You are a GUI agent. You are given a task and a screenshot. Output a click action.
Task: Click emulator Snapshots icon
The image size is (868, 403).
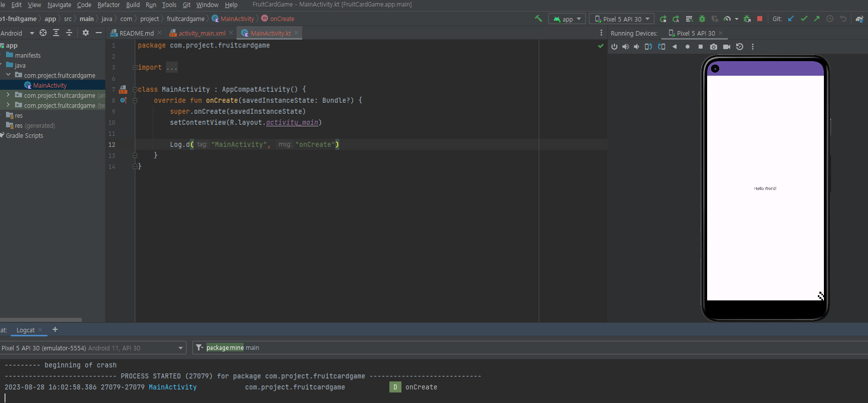point(740,47)
